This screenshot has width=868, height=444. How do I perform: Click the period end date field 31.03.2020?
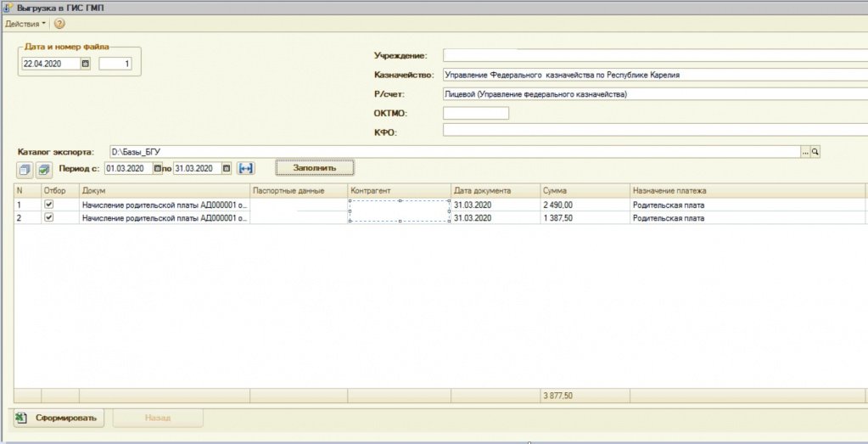[x=198, y=168]
